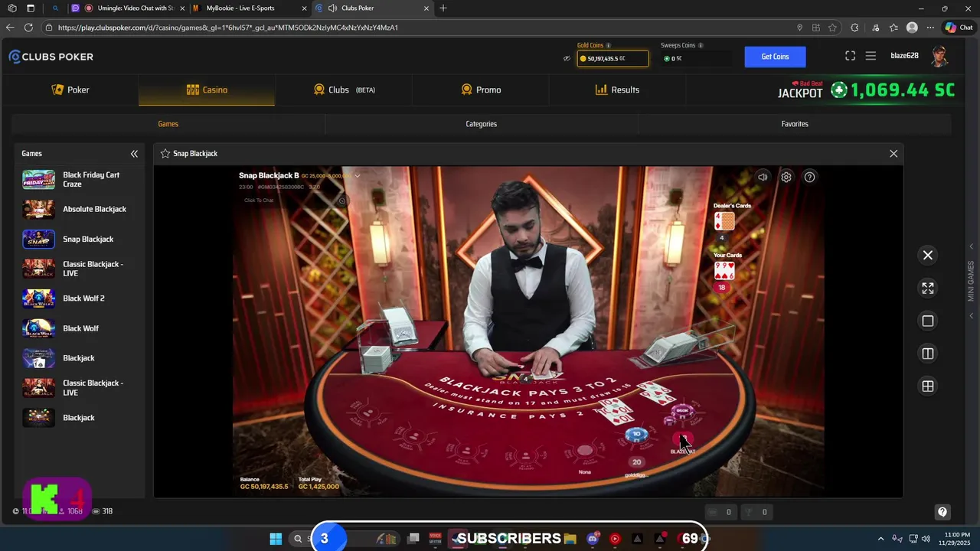980x551 pixels.
Task: Open the Clubs (BETA) tab
Action: (x=344, y=90)
